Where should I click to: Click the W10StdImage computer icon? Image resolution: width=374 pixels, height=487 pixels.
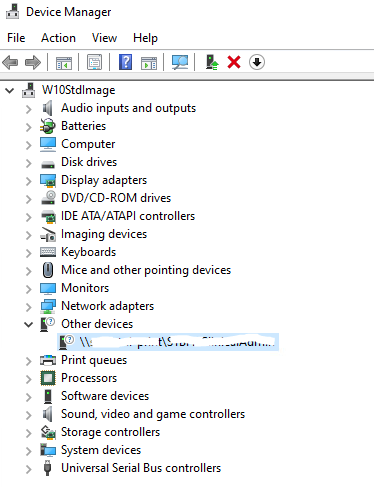click(29, 90)
